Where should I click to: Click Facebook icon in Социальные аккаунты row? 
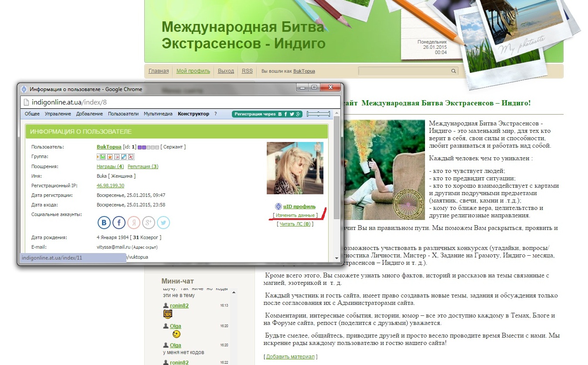pyautogui.click(x=119, y=223)
